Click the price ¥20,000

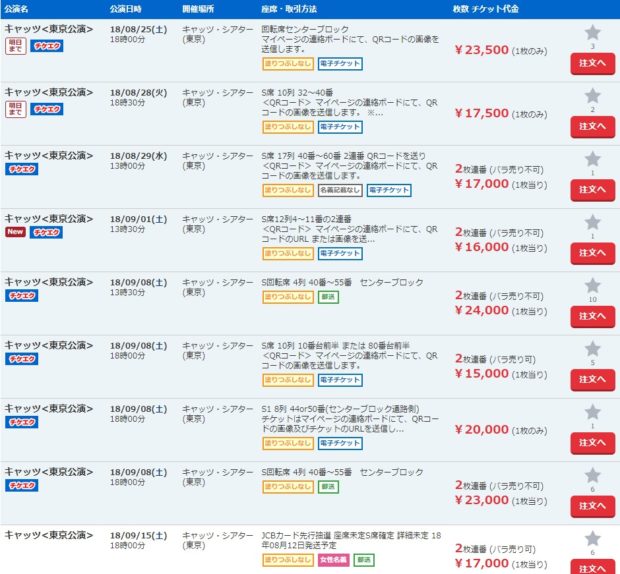(x=482, y=429)
